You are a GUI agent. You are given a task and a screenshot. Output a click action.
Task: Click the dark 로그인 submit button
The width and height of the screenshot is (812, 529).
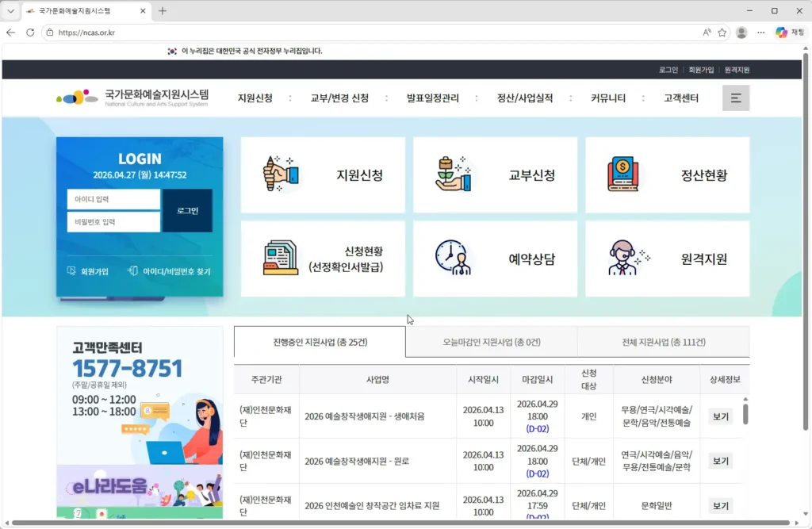(187, 210)
